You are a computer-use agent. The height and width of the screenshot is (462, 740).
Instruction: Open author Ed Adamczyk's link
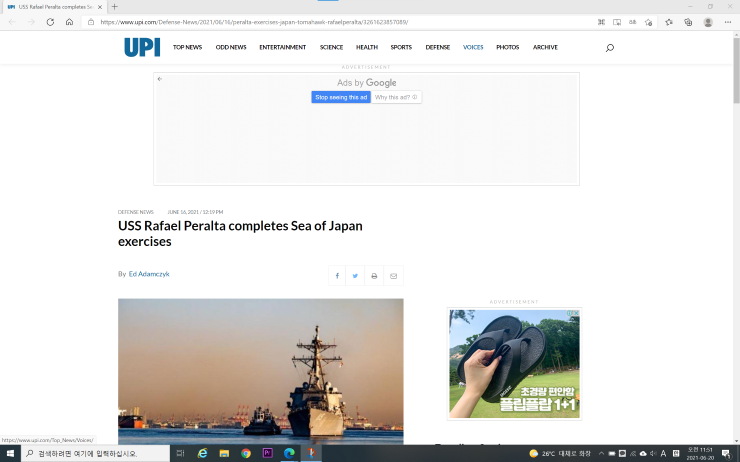(149, 273)
